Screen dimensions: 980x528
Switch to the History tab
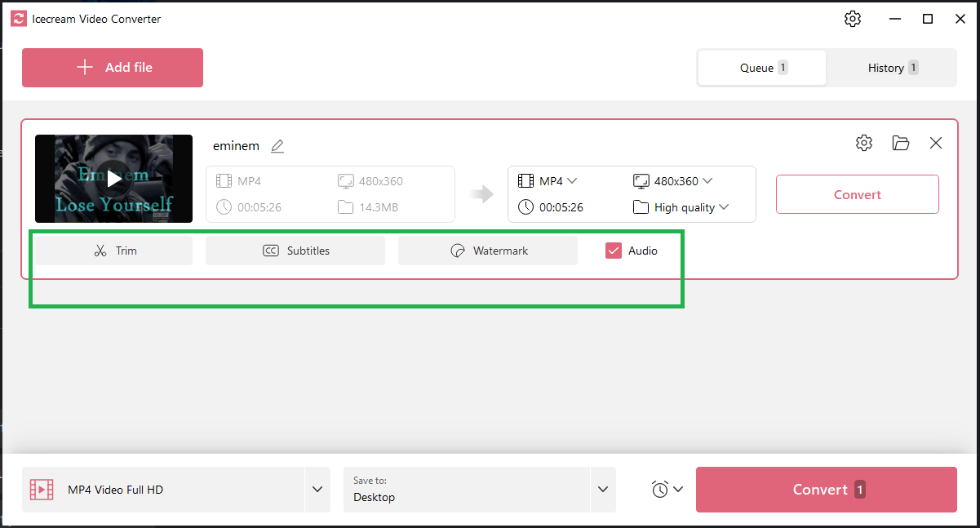pos(892,68)
